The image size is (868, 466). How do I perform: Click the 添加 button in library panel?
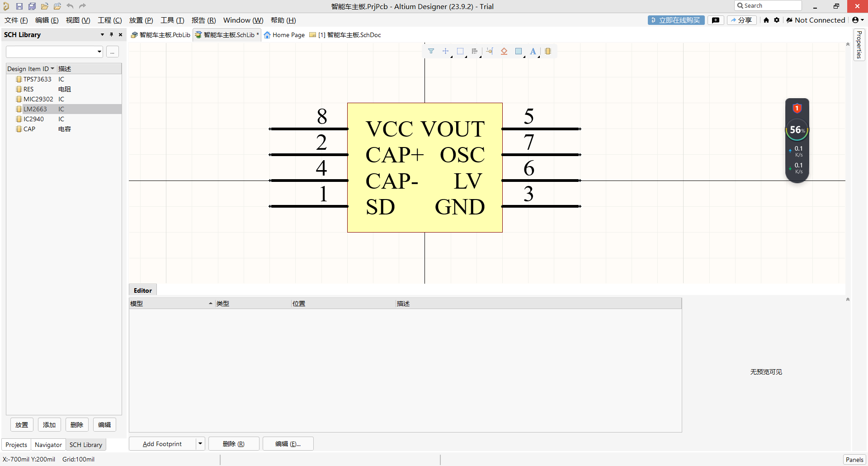tap(49, 425)
